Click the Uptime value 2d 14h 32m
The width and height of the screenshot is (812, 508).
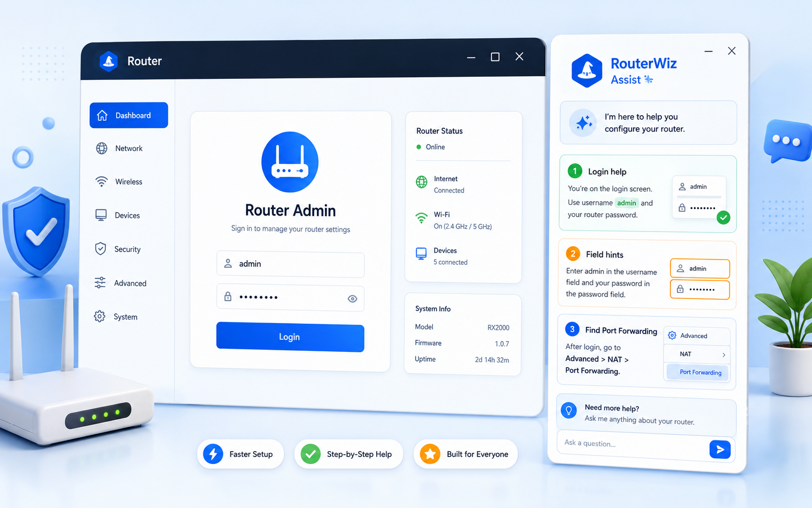coord(492,360)
